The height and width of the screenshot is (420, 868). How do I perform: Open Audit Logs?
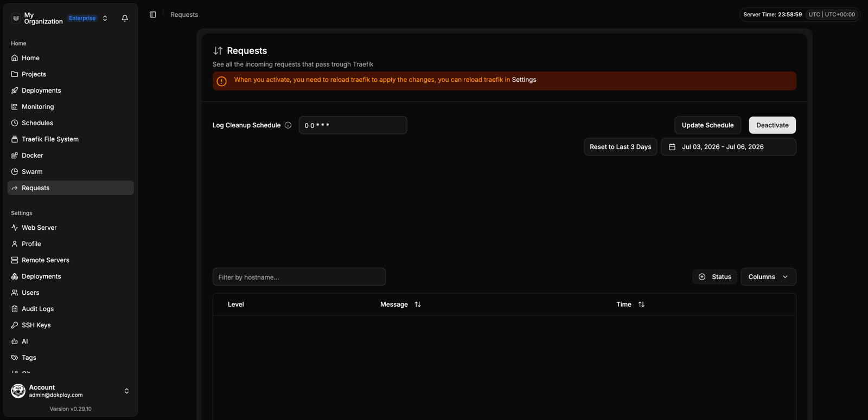tap(71, 309)
